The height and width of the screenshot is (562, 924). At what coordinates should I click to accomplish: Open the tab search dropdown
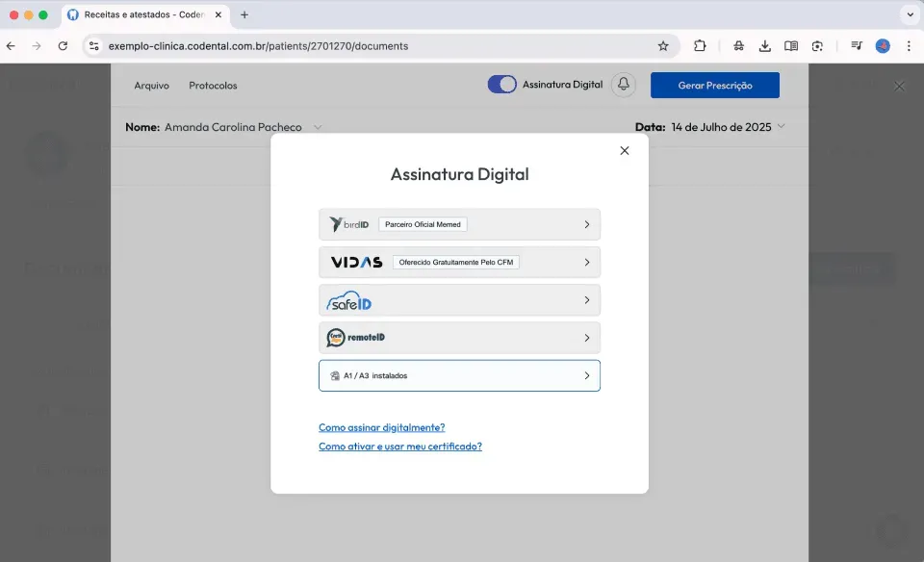pos(910,14)
